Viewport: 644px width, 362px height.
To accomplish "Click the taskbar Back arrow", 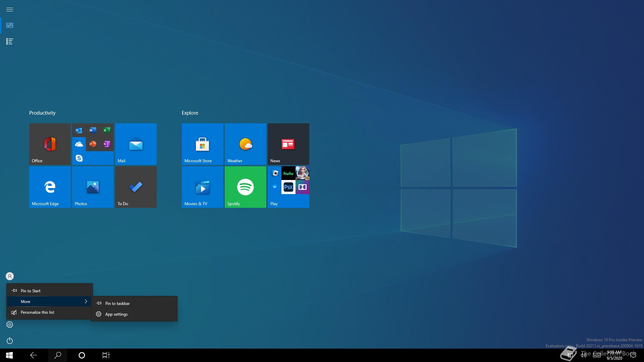I will 34,355.
